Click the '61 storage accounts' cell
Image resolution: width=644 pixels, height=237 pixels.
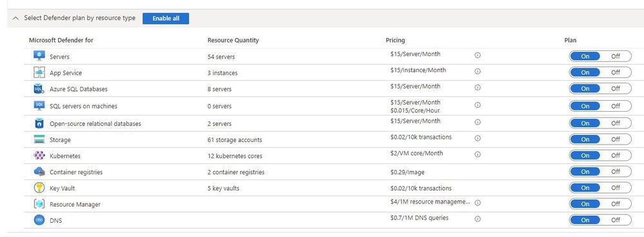[x=235, y=140]
